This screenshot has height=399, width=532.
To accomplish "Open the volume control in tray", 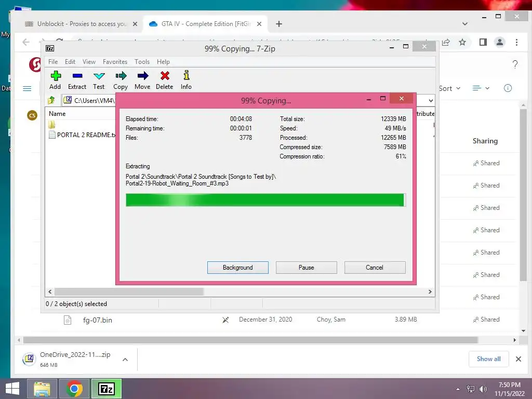I will 483,389.
